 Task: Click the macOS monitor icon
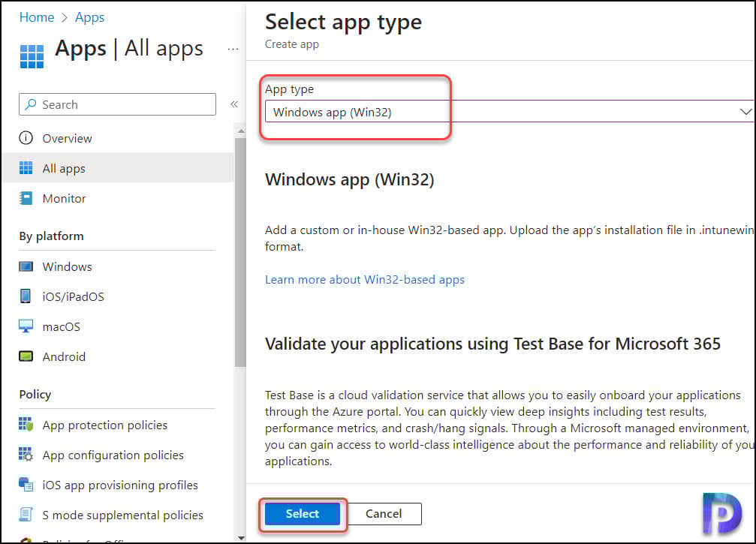pos(26,326)
